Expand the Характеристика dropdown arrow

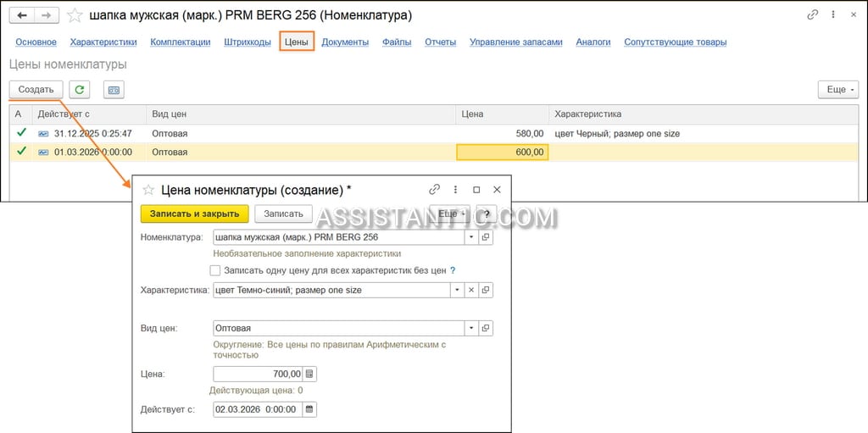(458, 290)
